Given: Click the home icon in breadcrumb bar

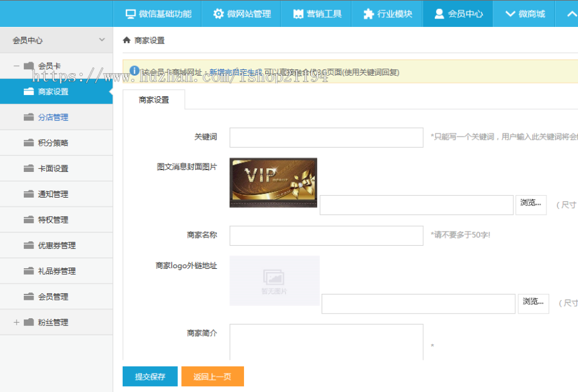Looking at the screenshot, I should point(126,38).
